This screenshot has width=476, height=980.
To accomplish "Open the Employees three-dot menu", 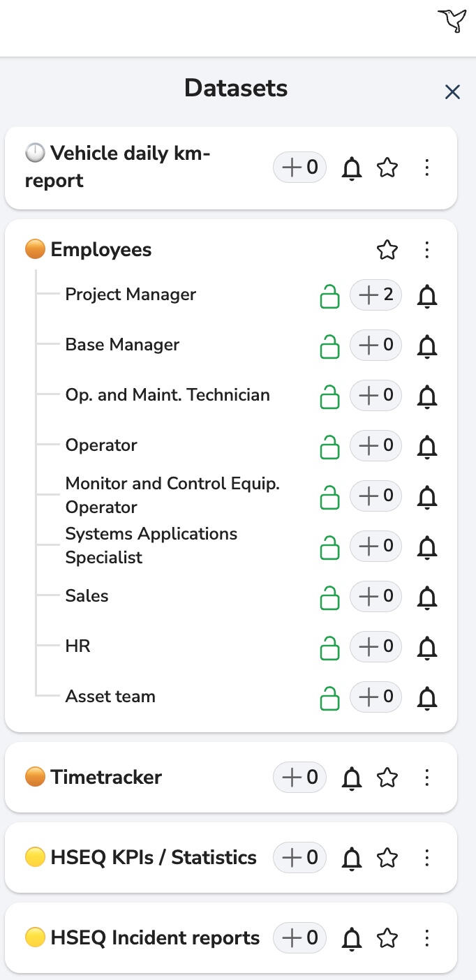I will 427,250.
